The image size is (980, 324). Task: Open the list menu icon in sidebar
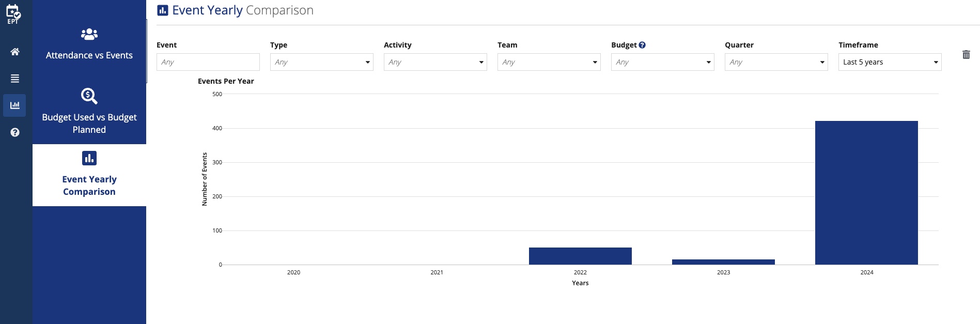coord(15,79)
